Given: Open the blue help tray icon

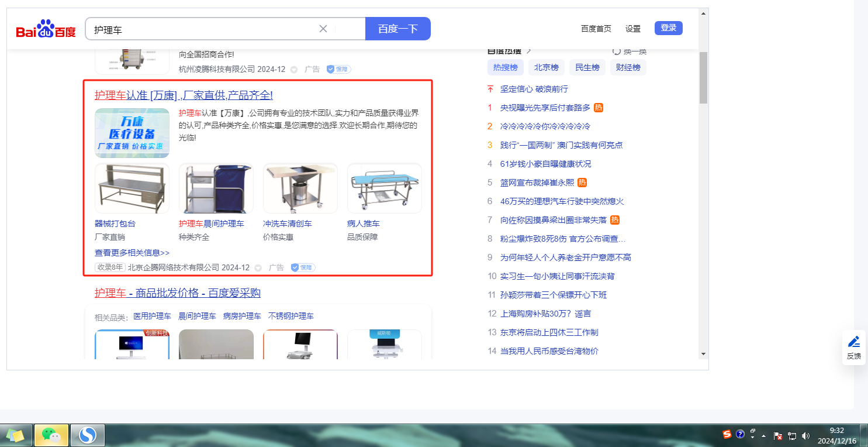Looking at the screenshot, I should point(740,434).
